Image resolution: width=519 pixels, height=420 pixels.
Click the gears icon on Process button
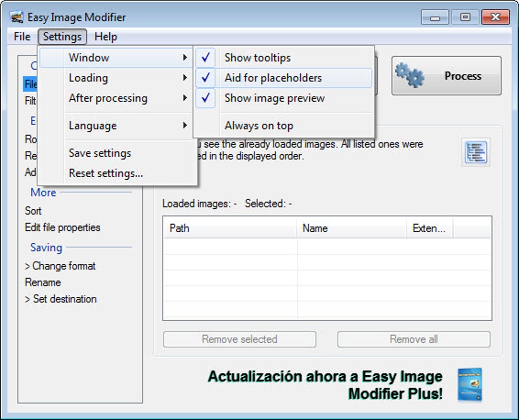[410, 75]
